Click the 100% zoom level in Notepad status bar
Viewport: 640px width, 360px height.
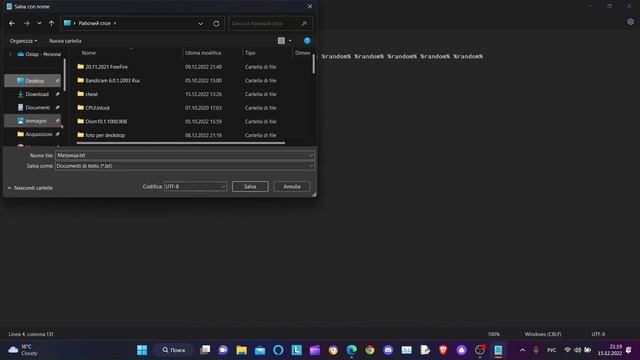[493, 334]
